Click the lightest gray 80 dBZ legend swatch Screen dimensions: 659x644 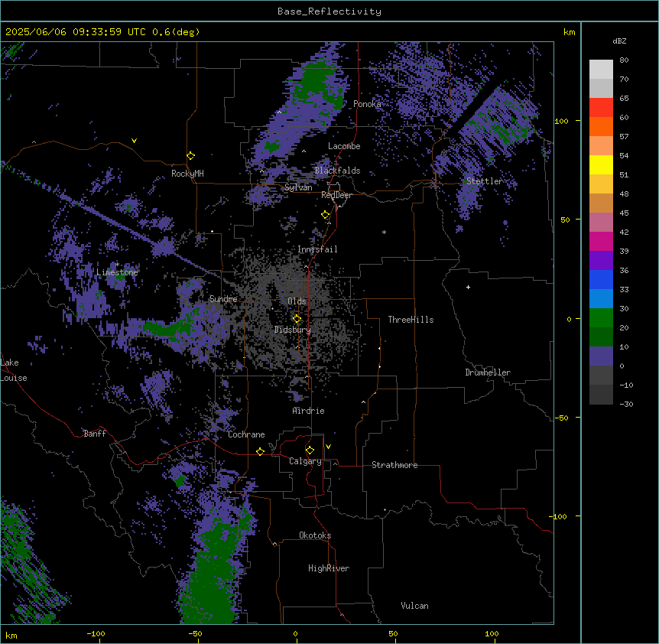[601, 70]
